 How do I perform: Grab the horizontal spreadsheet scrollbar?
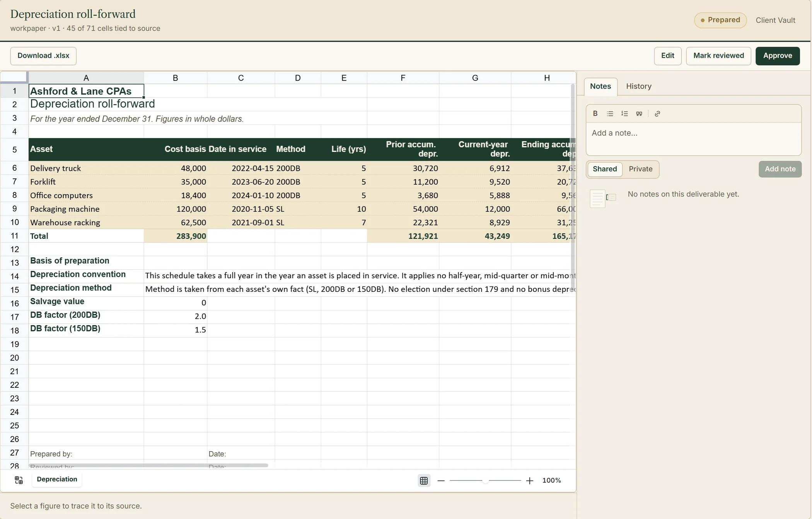tap(148, 465)
